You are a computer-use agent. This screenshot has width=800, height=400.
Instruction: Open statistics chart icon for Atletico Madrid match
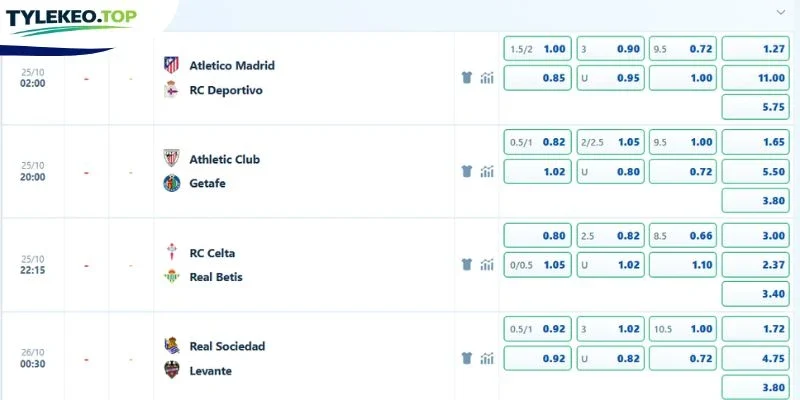tap(487, 78)
